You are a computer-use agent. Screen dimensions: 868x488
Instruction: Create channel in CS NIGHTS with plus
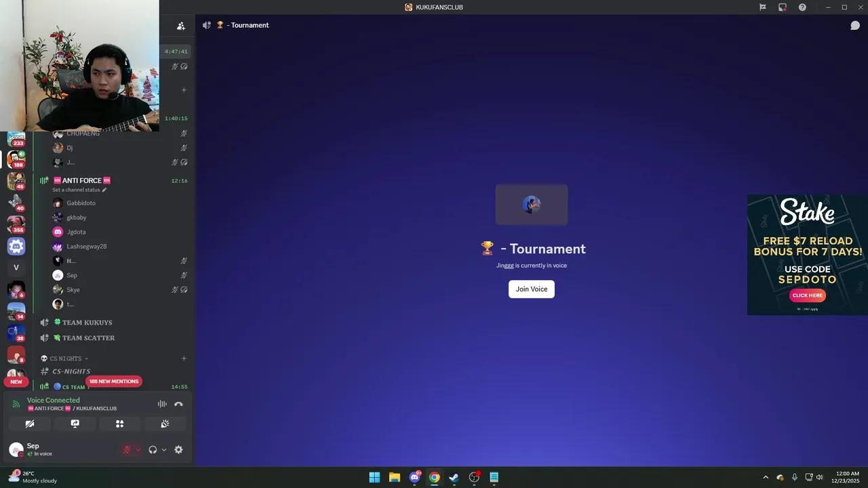pyautogui.click(x=184, y=359)
